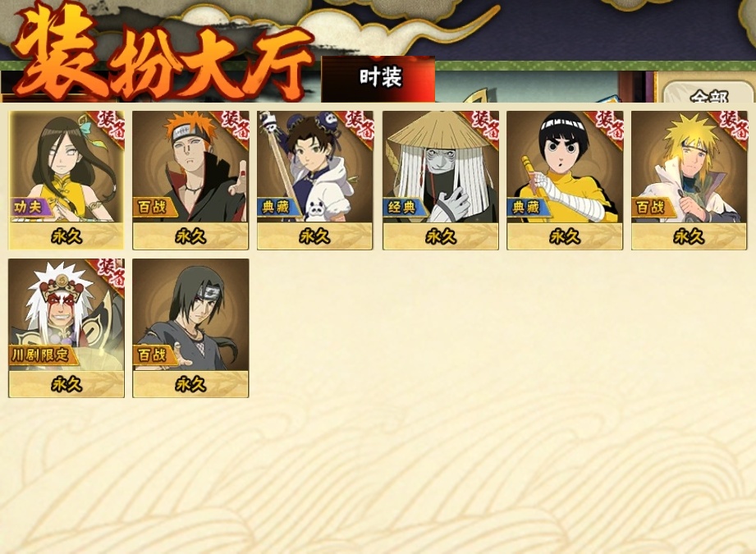Pick the Itachi 百战 costume card
This screenshot has width=756, height=554.
coord(190,327)
